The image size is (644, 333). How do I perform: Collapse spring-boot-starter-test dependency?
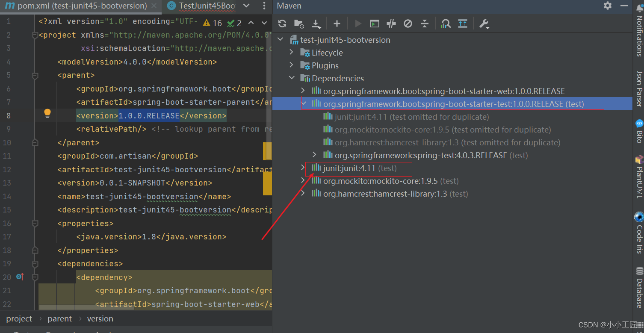(303, 104)
